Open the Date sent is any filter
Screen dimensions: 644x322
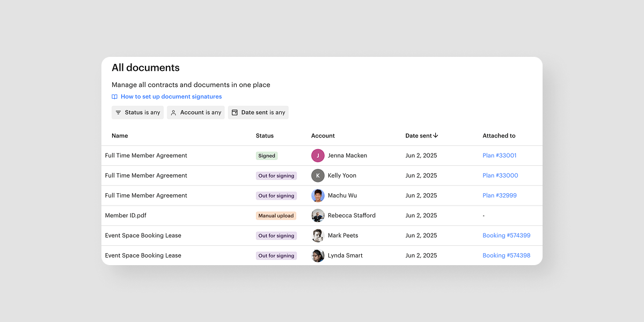(x=258, y=113)
